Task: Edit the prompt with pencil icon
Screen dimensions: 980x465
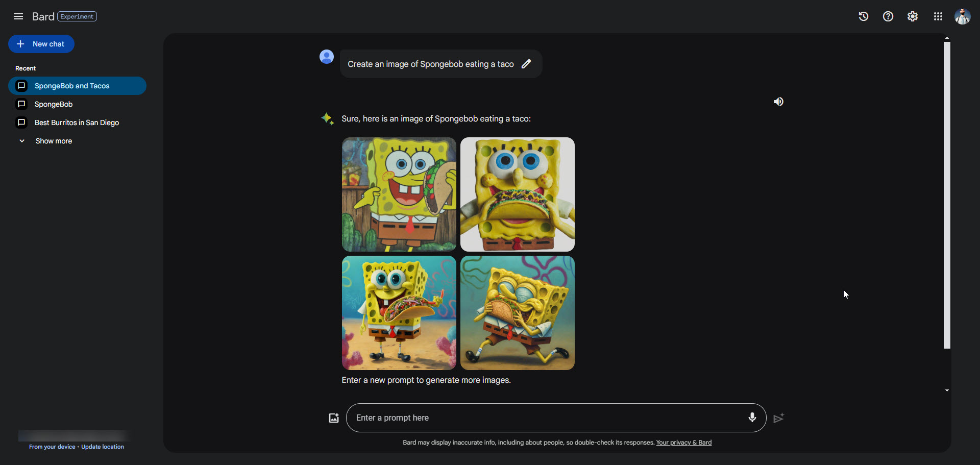Action: [x=526, y=64]
